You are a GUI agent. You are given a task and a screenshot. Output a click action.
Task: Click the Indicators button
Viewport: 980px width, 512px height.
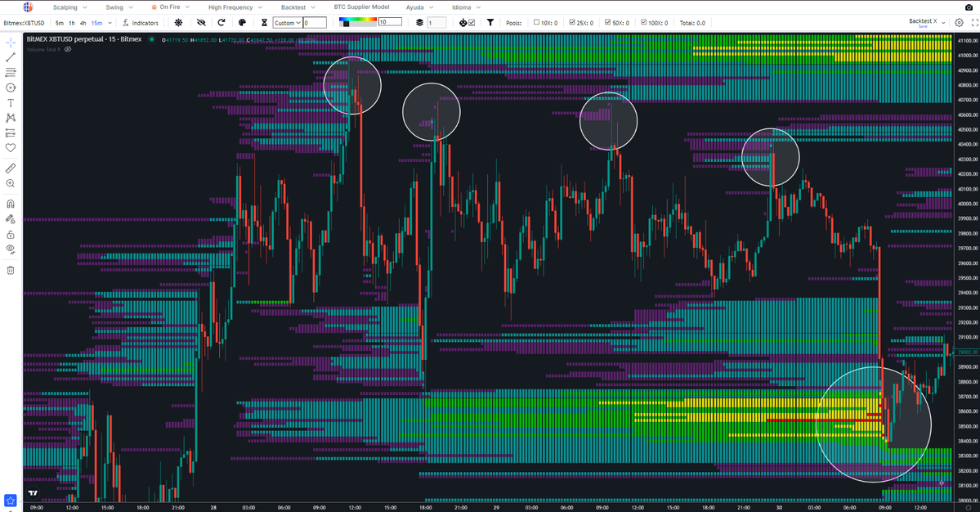click(140, 23)
